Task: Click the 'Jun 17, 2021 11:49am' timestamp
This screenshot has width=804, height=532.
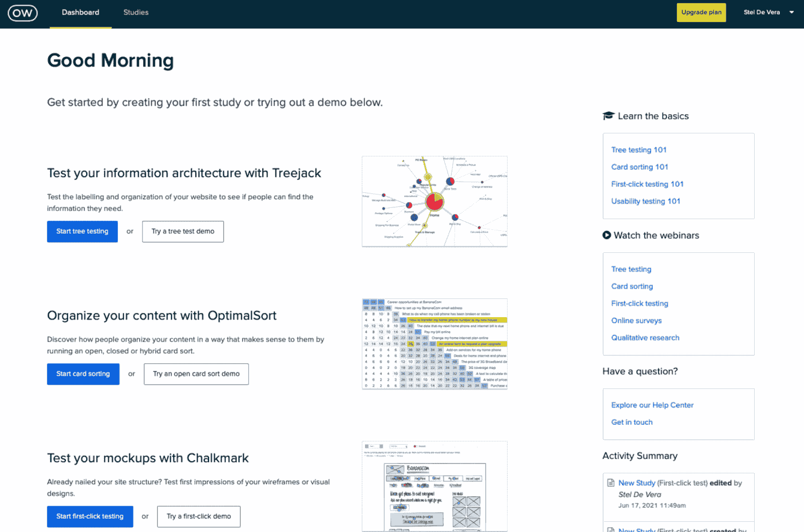Action: point(652,506)
